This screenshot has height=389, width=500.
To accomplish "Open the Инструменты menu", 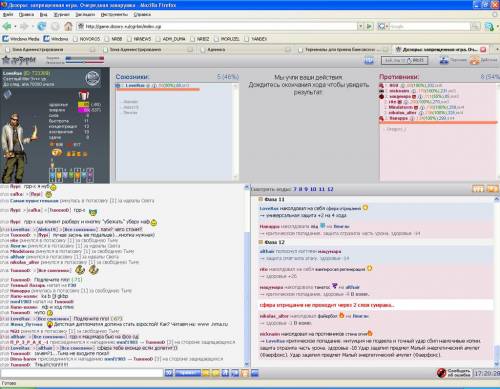I will click(114, 14).
